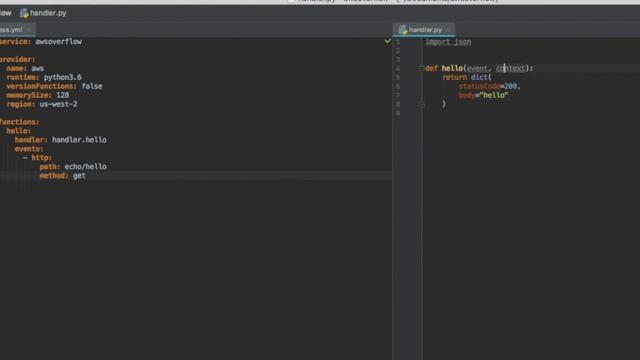This screenshot has width=640, height=360.
Task: Click the file icon in the breadcrumb bar
Action: (24, 13)
